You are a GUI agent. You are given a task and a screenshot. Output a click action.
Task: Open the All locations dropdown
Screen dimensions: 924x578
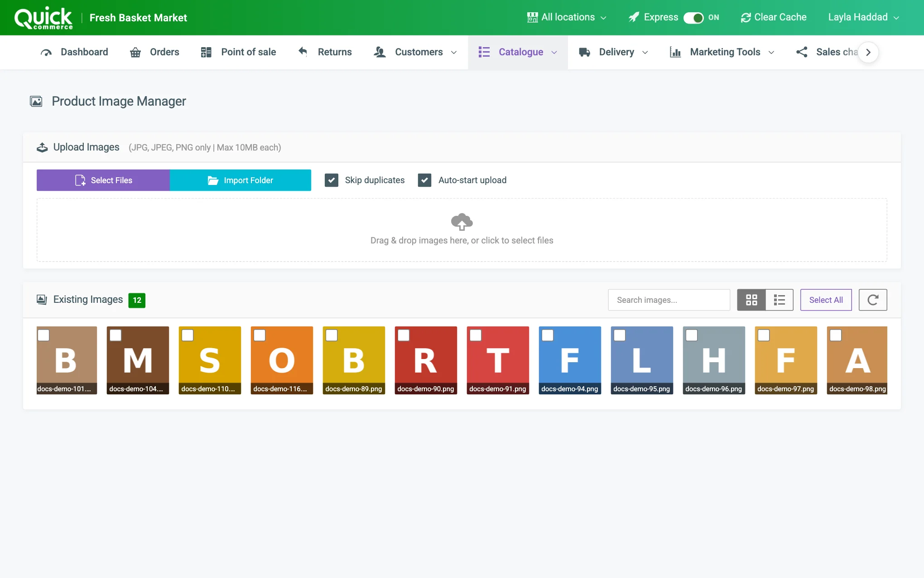tap(567, 17)
